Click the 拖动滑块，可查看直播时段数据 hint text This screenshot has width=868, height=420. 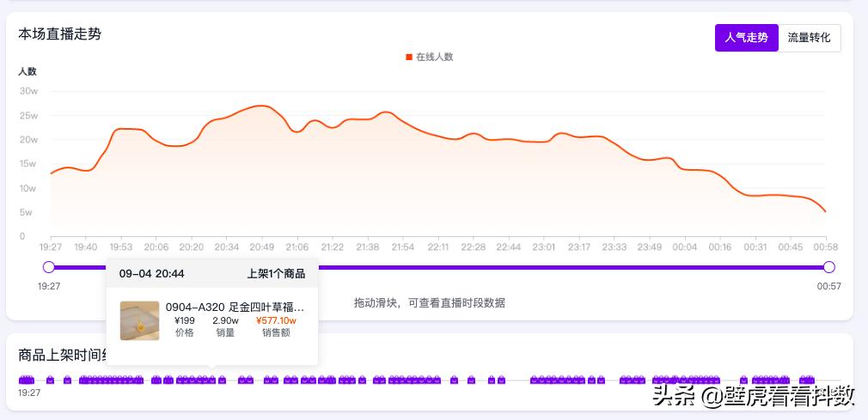(x=430, y=302)
